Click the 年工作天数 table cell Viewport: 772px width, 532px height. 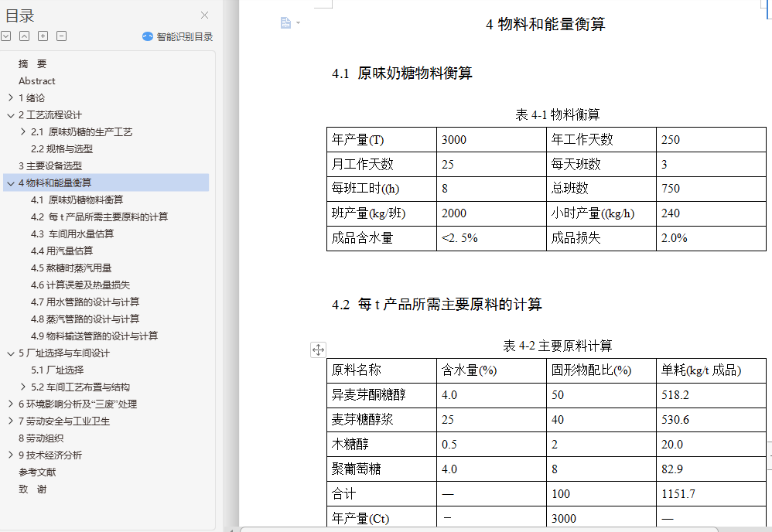601,140
